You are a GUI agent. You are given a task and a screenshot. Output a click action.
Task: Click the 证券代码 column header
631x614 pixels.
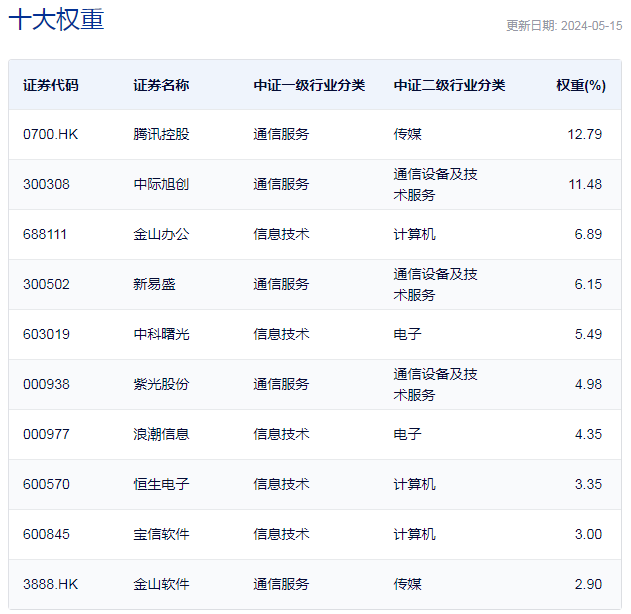tap(51, 85)
